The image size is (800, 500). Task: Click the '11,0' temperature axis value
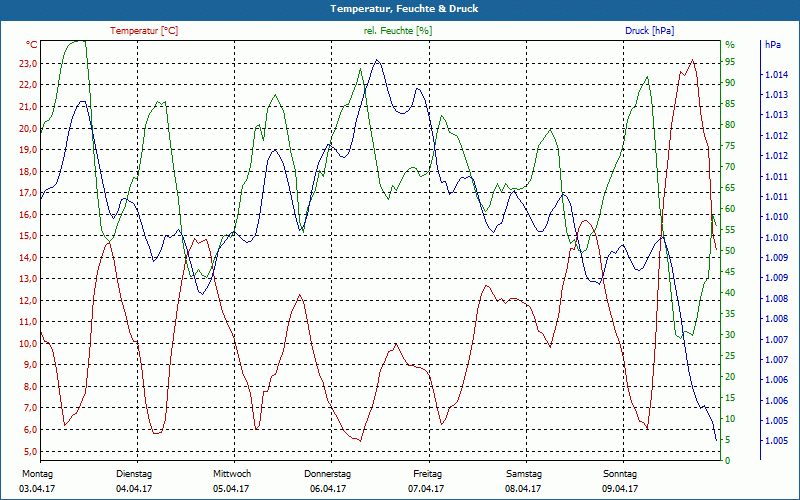click(28, 322)
